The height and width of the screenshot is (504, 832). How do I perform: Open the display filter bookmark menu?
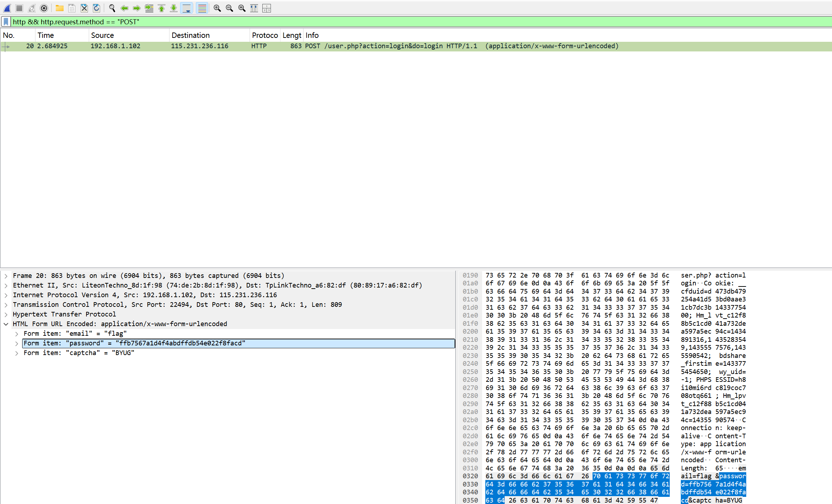coord(6,22)
